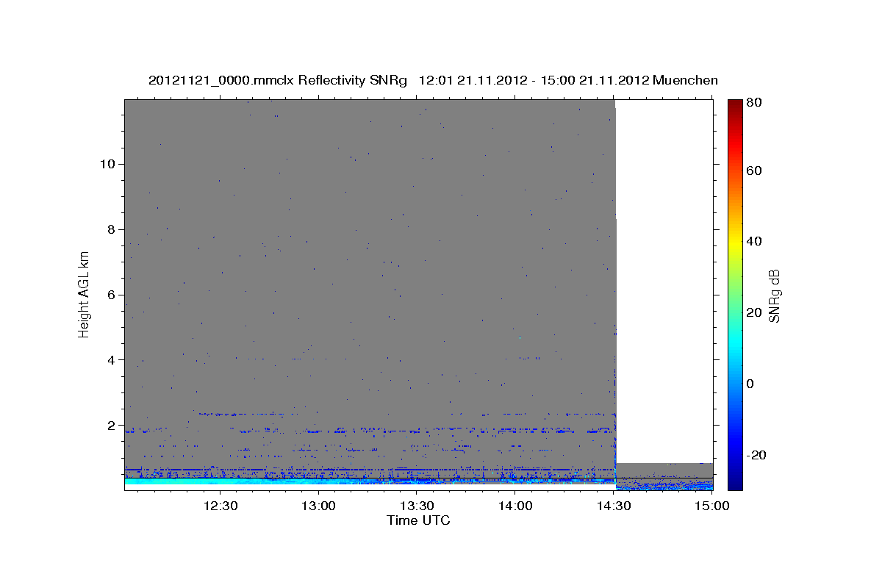882x588 pixels.
Task: Click the 'Time UTC' axis label
Action: (x=418, y=520)
